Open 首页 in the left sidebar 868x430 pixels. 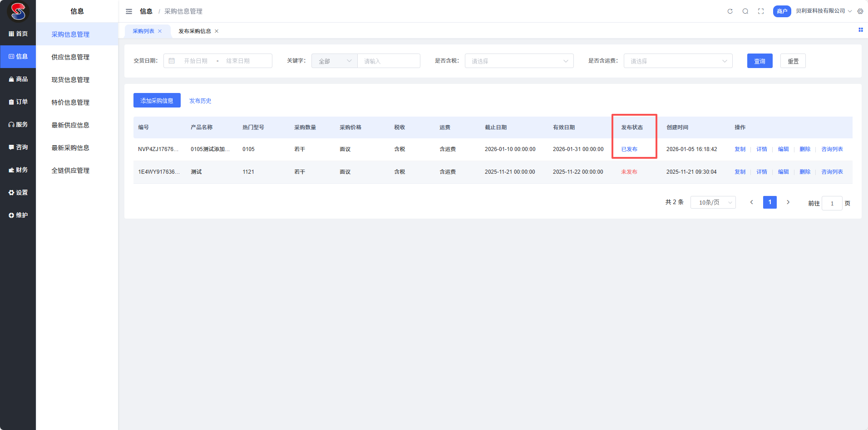18,34
